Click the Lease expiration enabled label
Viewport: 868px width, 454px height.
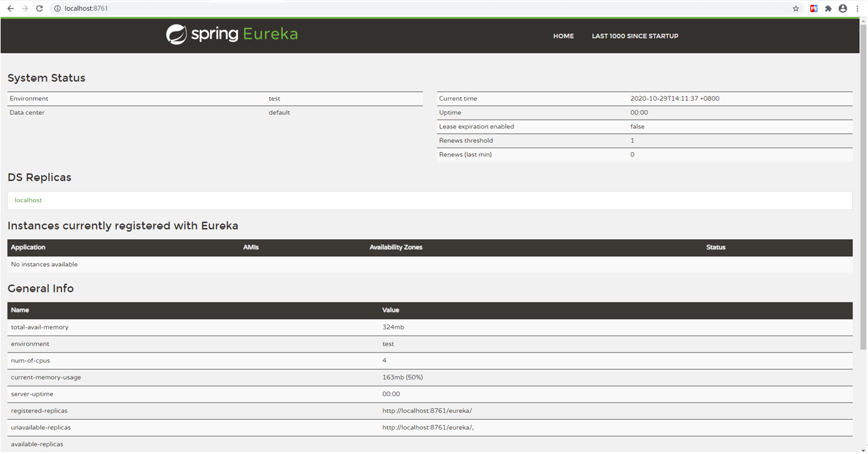point(476,126)
